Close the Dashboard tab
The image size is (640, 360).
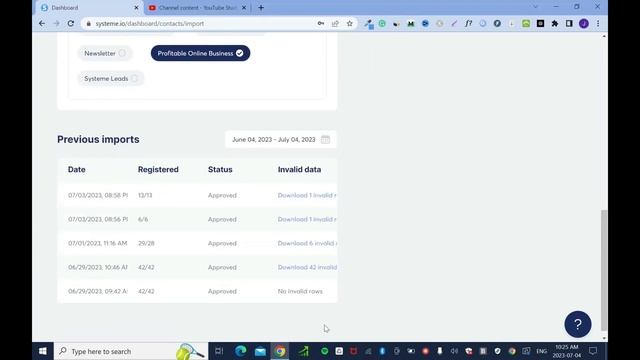pyautogui.click(x=136, y=8)
